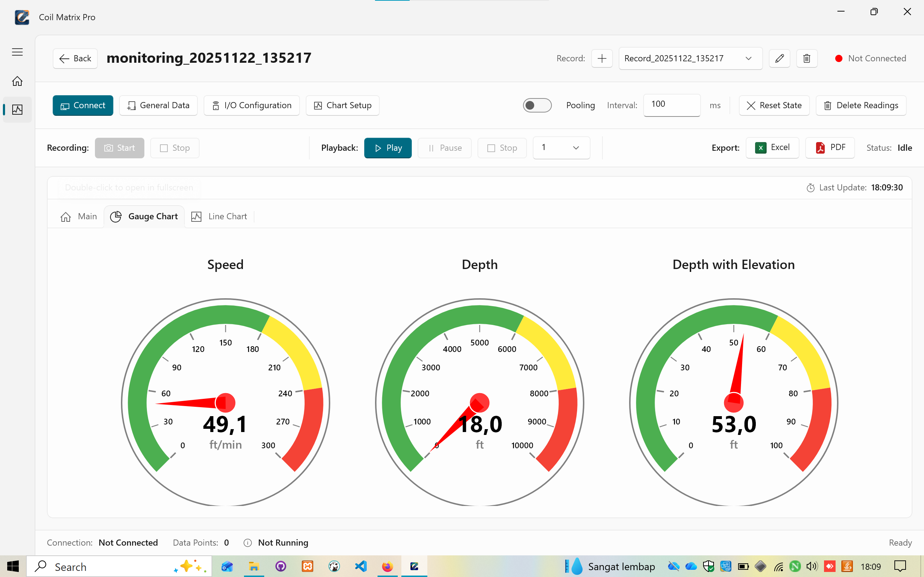Switch to the Main tab
Viewport: 924px width, 577px height.
pyautogui.click(x=79, y=216)
